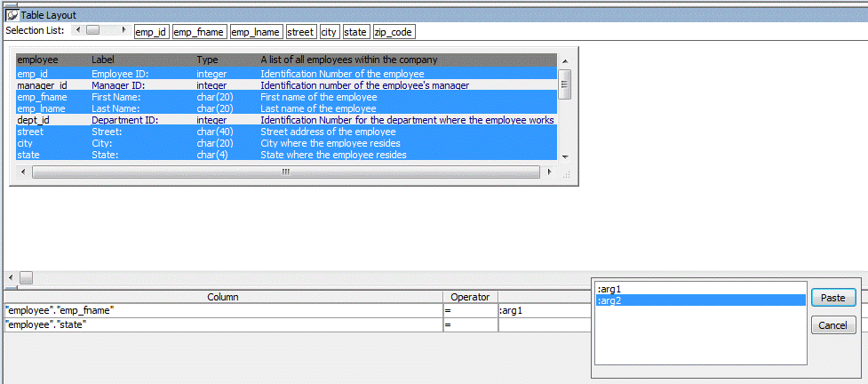This screenshot has height=384, width=868.
Task: Click zip_code box in Selection List
Action: tap(394, 32)
